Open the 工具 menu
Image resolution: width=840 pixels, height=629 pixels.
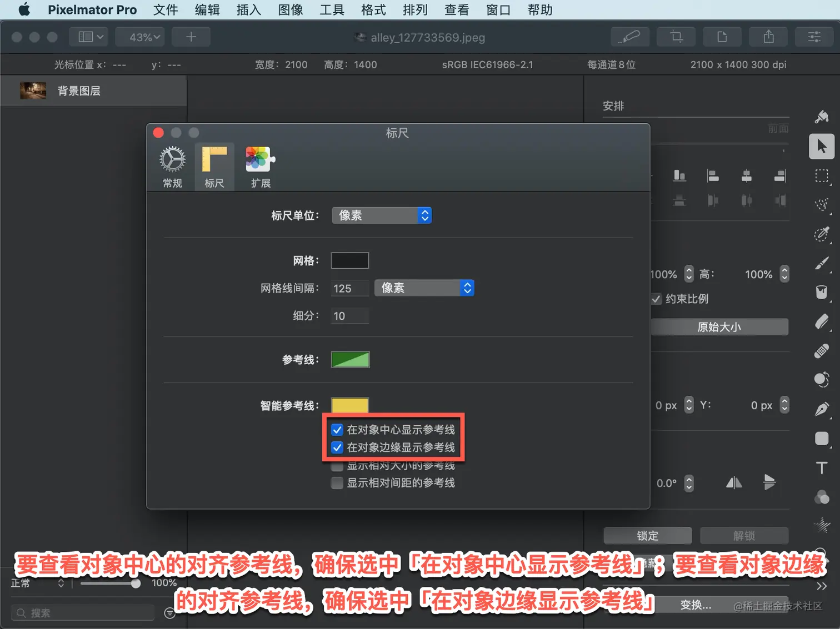pos(332,9)
